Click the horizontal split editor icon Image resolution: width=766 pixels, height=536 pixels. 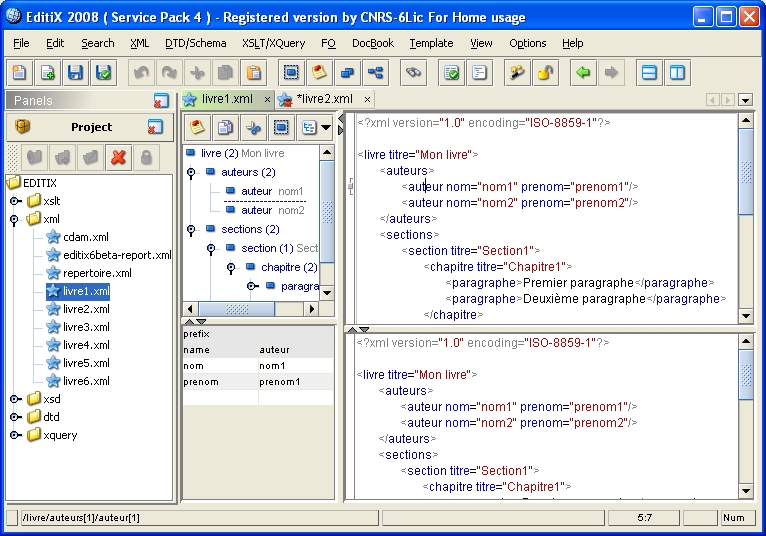coord(649,73)
